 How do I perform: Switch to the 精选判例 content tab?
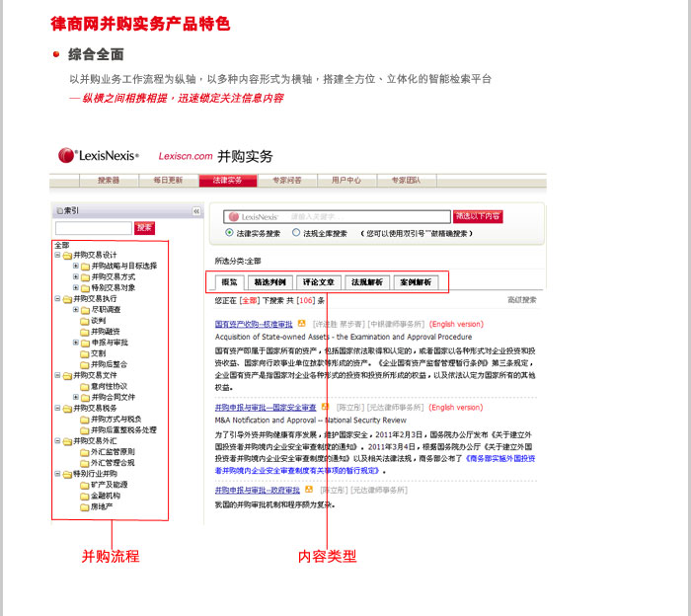[x=270, y=282]
